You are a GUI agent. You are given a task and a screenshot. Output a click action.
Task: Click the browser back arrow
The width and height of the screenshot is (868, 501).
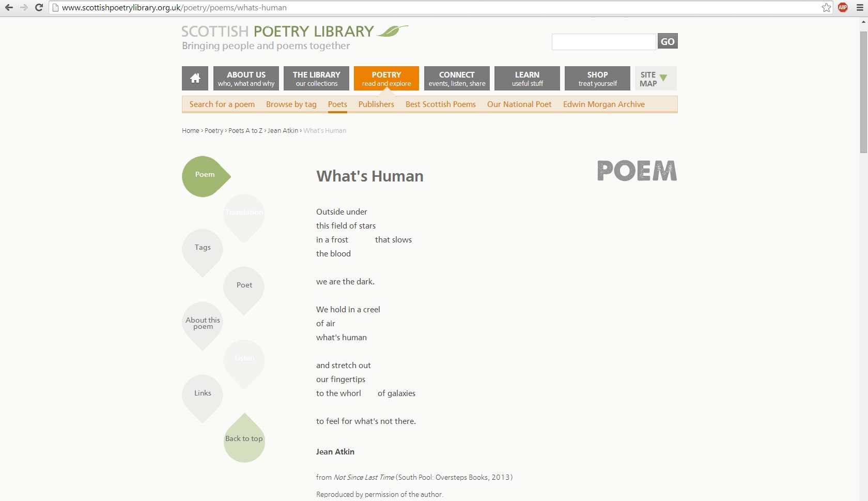click(x=9, y=8)
